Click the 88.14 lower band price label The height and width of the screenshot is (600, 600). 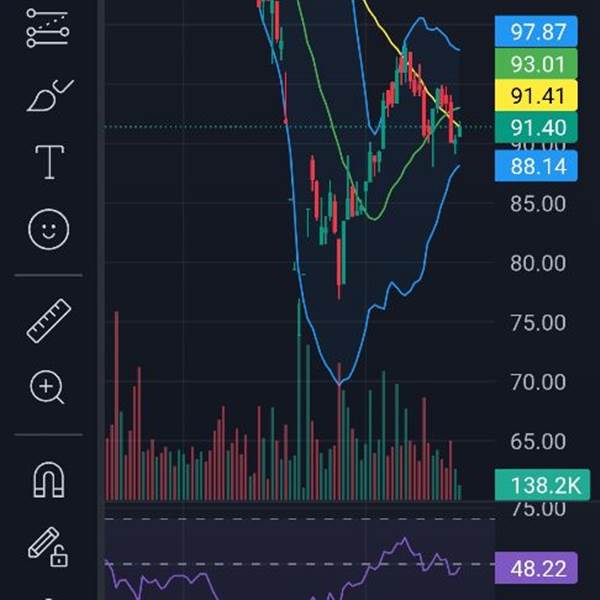[536, 166]
